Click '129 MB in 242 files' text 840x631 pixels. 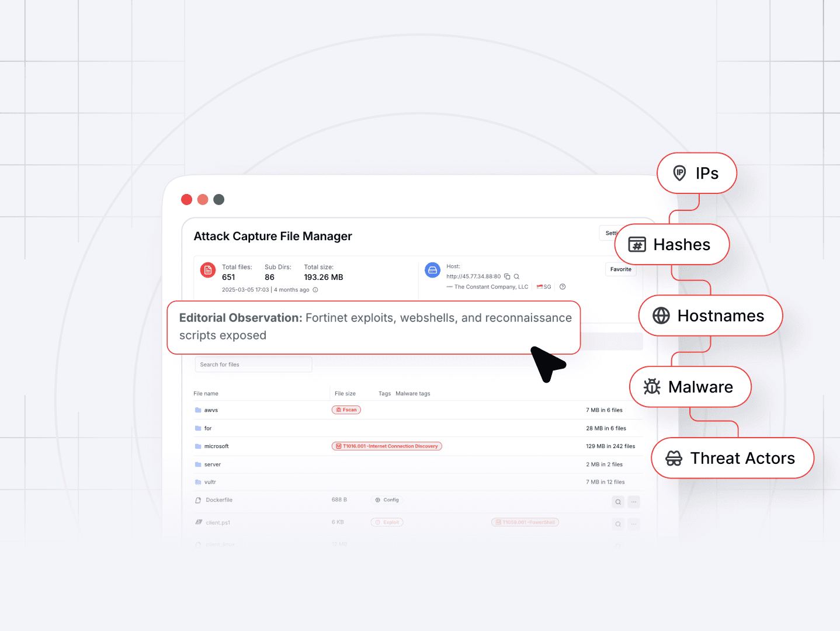pos(610,446)
